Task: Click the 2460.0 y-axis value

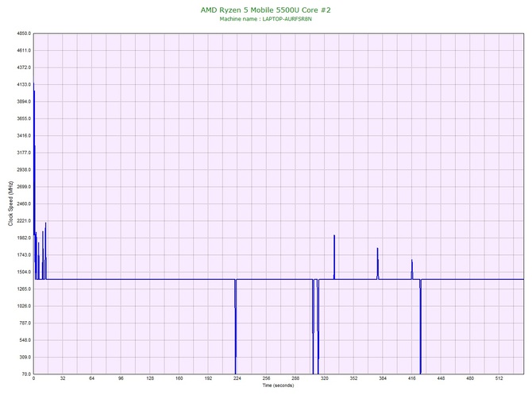Action: [x=24, y=203]
